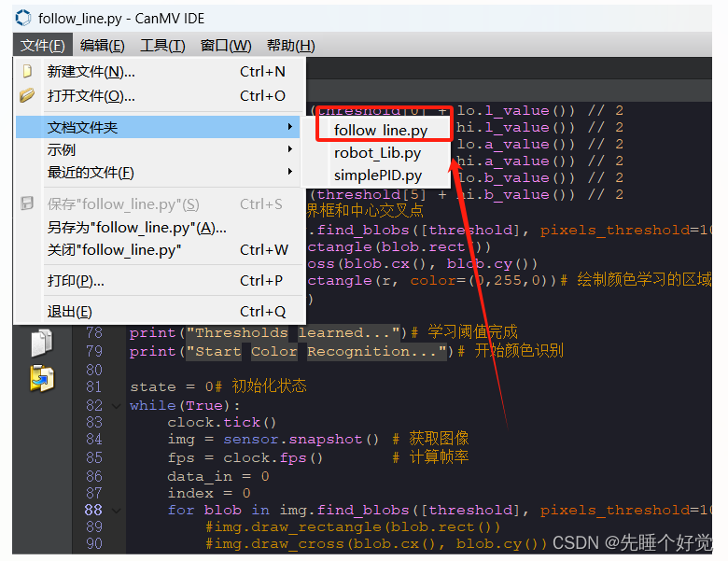
Task: Choose 关闭"follow_line.py" entry
Action: (x=161, y=250)
